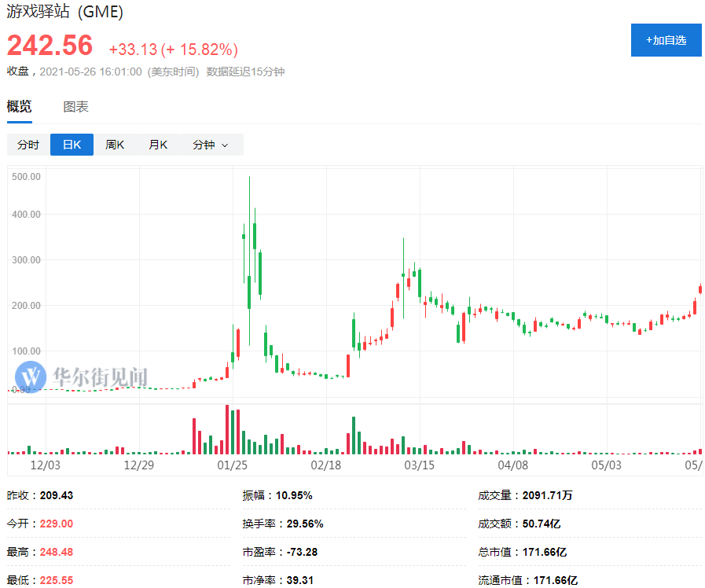The width and height of the screenshot is (705, 588).
Task: Click the 242.56 current price
Action: pyautogui.click(x=50, y=46)
